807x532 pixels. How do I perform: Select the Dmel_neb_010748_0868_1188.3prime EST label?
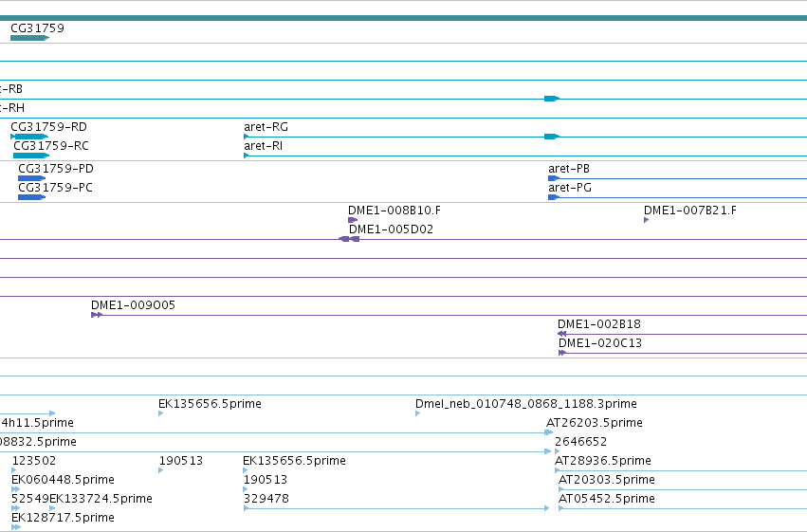[526, 404]
